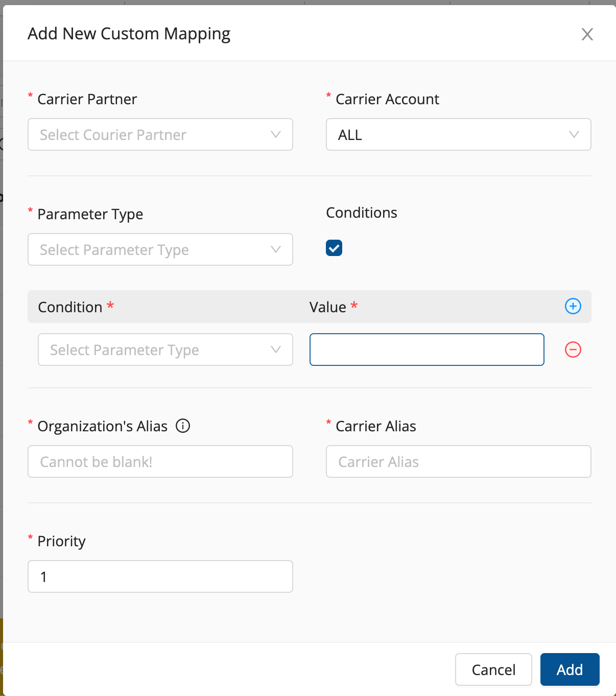The height and width of the screenshot is (696, 616).
Task: Expand the Carrier Account dropdown showing ALL
Action: tap(458, 134)
